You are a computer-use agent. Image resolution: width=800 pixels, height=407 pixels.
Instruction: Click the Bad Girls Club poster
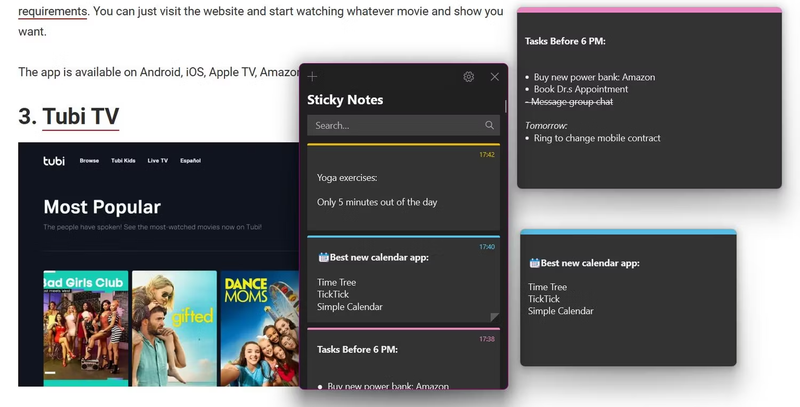[86, 328]
